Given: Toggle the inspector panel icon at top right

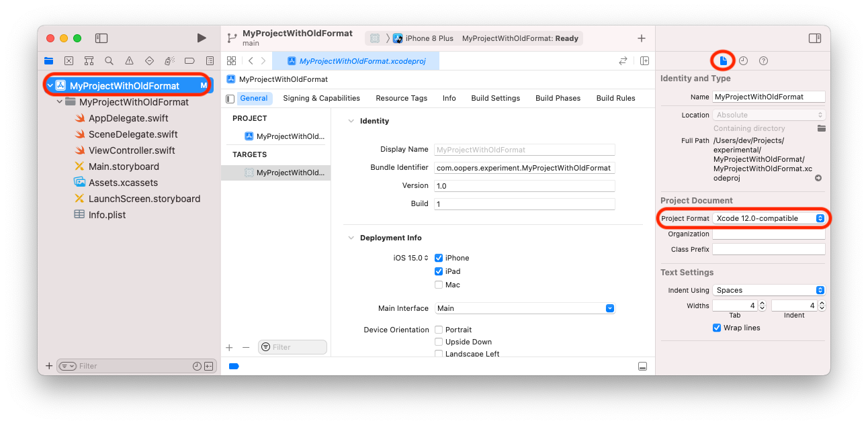Looking at the screenshot, I should point(815,38).
